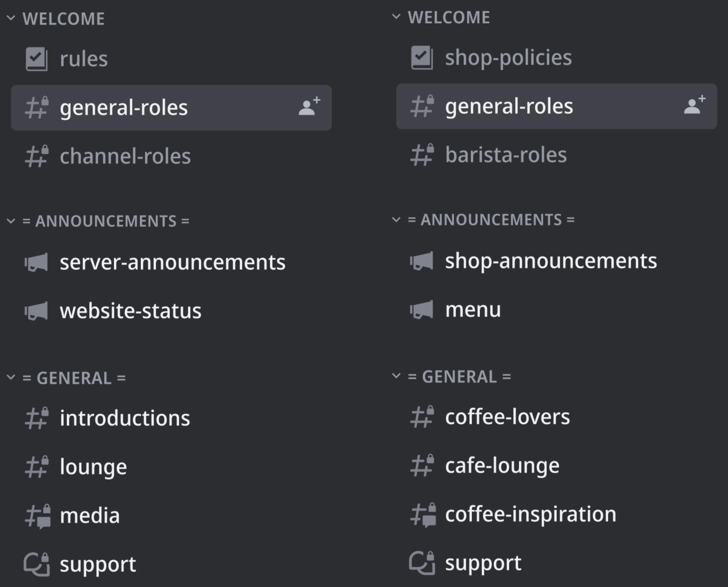Select the channel-roles channel

coord(125,156)
